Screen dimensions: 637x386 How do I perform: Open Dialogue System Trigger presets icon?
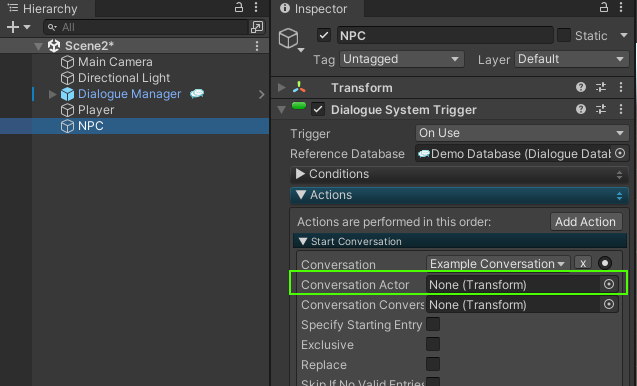click(601, 109)
